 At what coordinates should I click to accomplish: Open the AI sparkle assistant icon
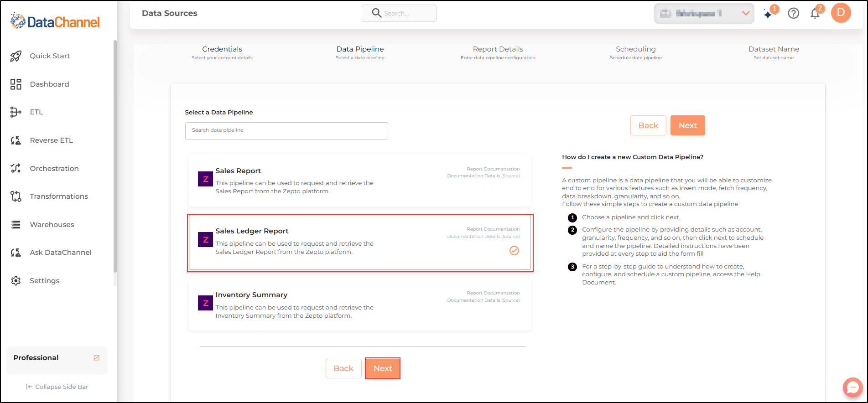coord(769,14)
